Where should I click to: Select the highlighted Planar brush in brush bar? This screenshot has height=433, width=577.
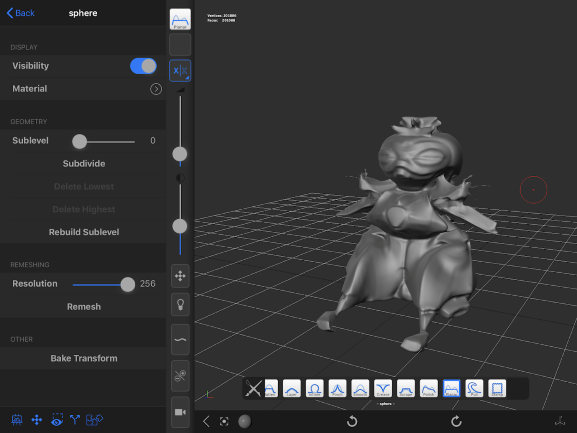pos(452,388)
